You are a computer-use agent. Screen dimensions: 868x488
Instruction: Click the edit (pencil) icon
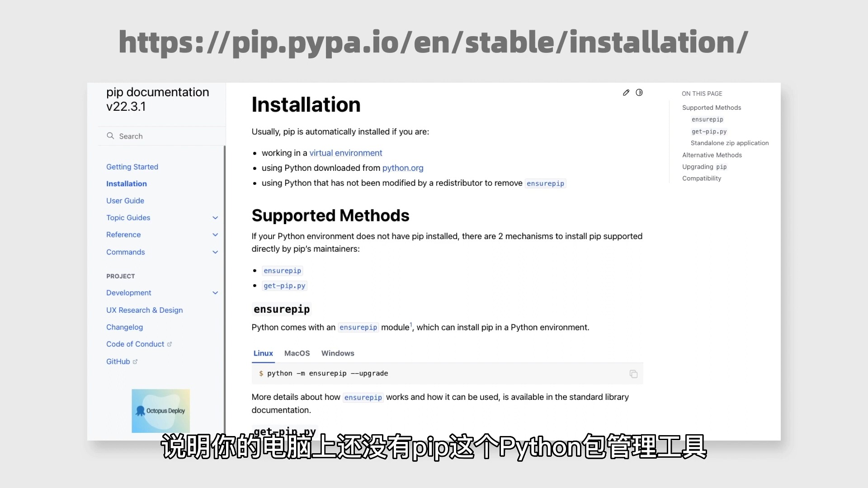626,92
